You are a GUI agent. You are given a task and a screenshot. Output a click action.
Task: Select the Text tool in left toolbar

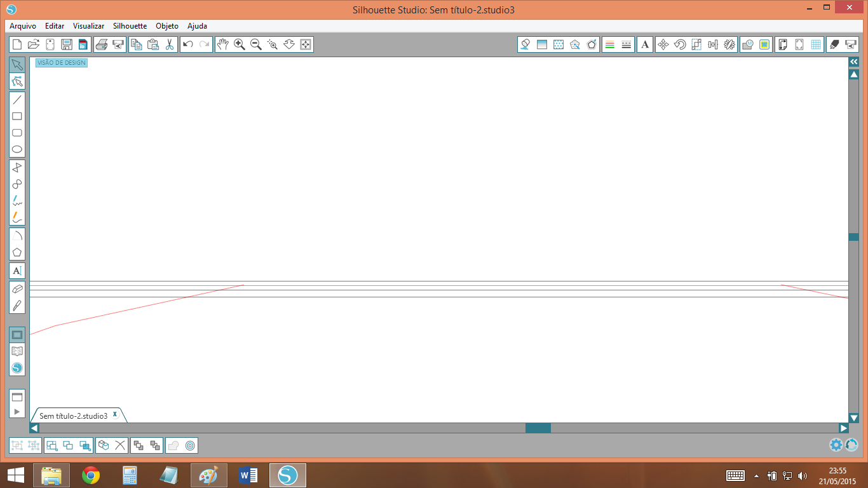click(17, 271)
